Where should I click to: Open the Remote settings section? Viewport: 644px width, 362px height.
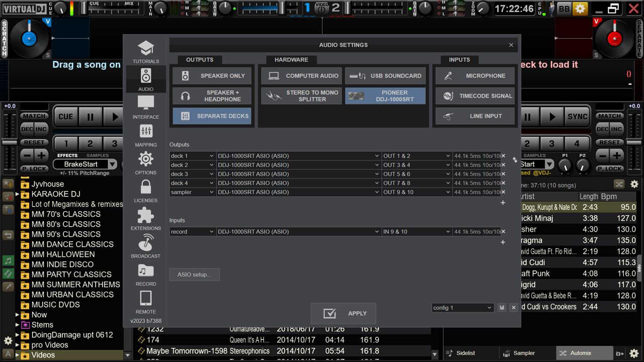tap(146, 302)
